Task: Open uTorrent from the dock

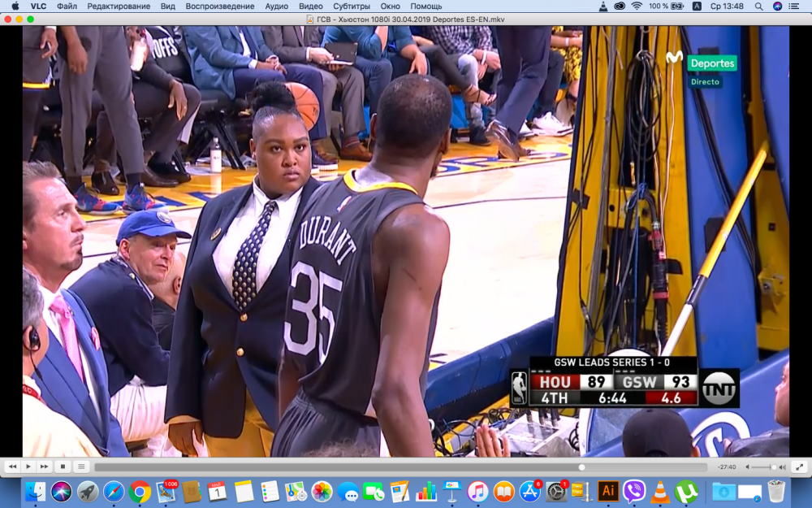Action: coord(686,491)
